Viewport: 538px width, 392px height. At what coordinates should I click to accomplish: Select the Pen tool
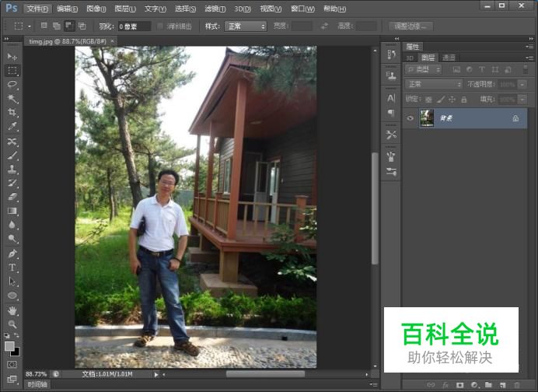[12, 254]
